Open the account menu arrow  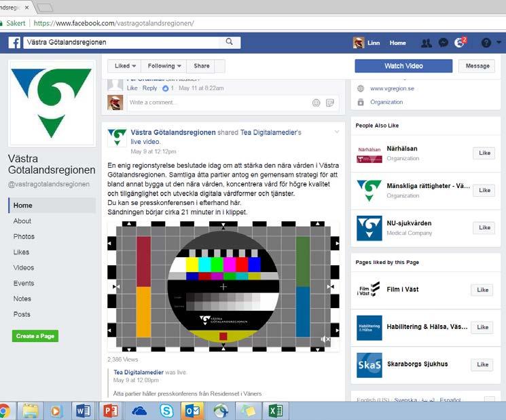point(499,42)
